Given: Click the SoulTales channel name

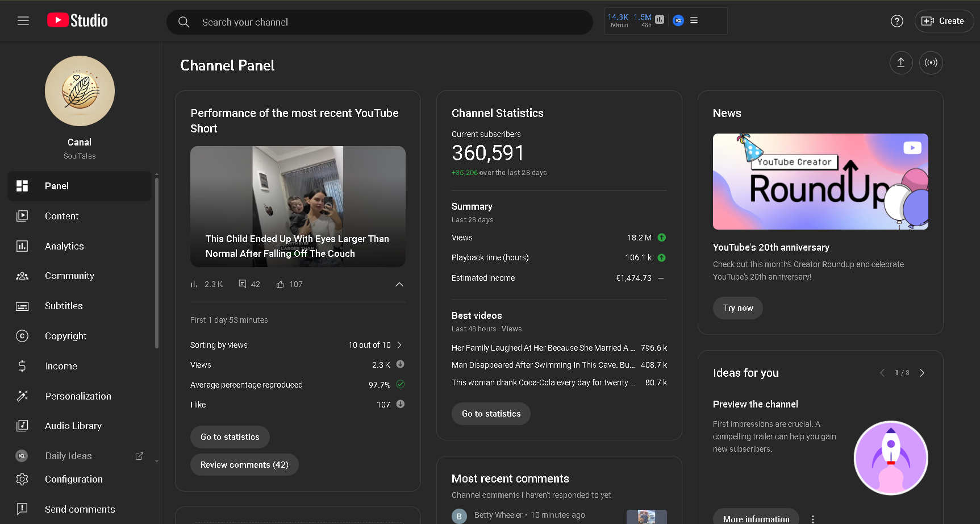Looking at the screenshot, I should 80,156.
